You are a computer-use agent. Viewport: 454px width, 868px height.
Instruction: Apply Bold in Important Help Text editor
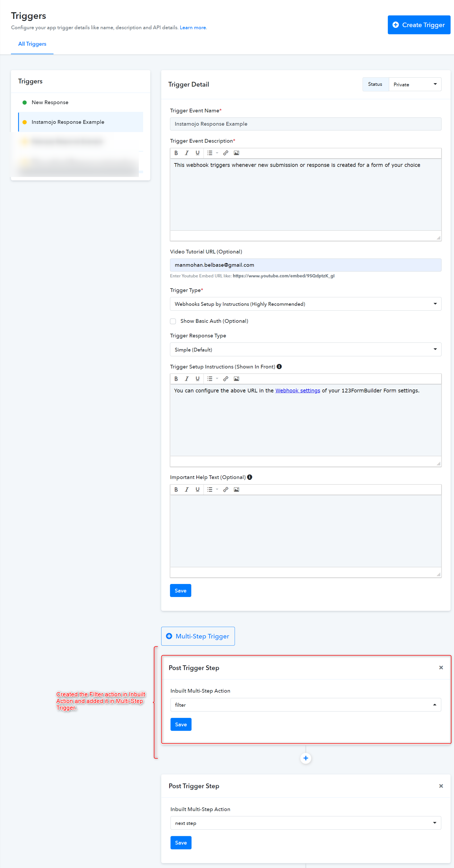coord(176,490)
